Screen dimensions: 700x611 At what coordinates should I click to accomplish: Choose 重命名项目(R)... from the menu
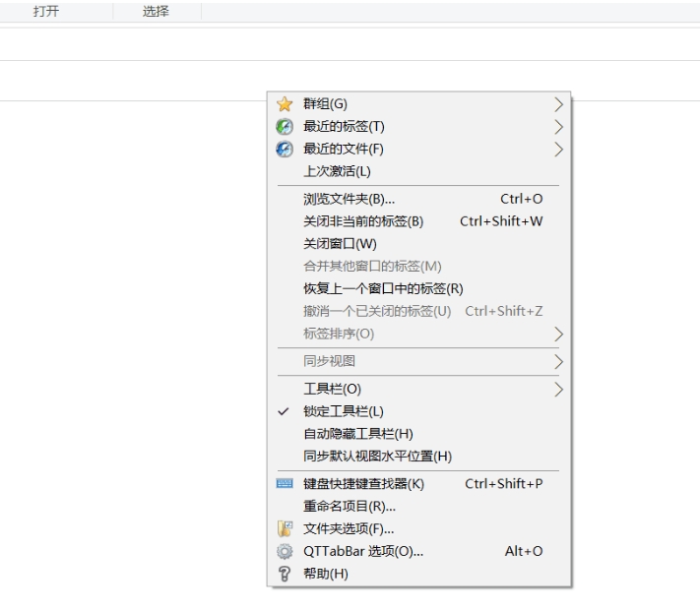(x=349, y=507)
